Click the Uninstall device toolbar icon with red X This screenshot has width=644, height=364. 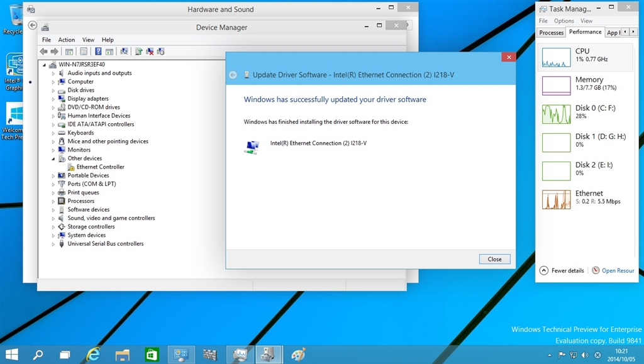pyautogui.click(x=150, y=52)
